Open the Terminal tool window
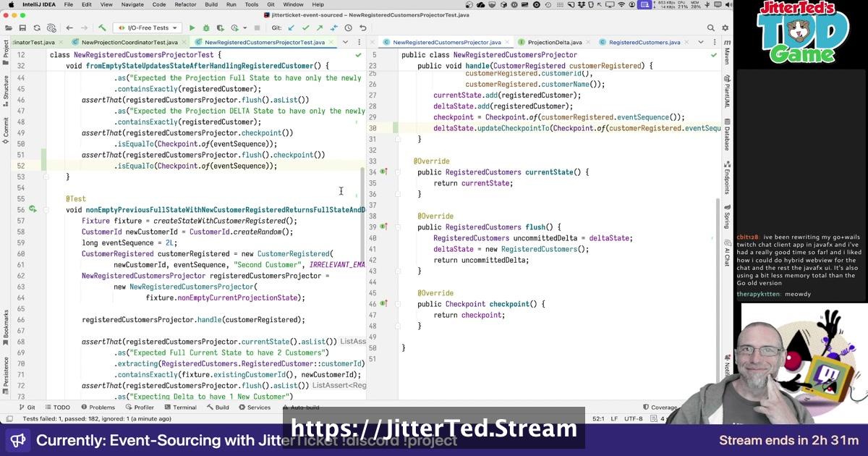The image size is (868, 456). point(179,408)
